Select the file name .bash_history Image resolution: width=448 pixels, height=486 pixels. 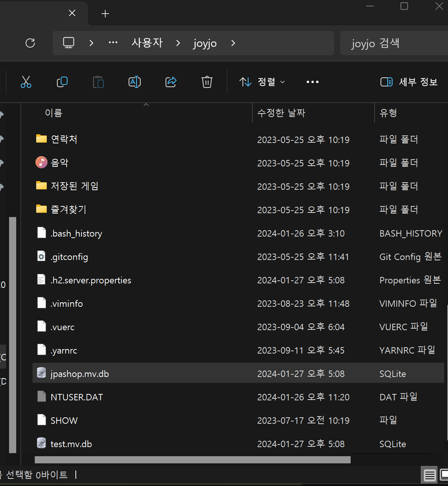coord(77,234)
